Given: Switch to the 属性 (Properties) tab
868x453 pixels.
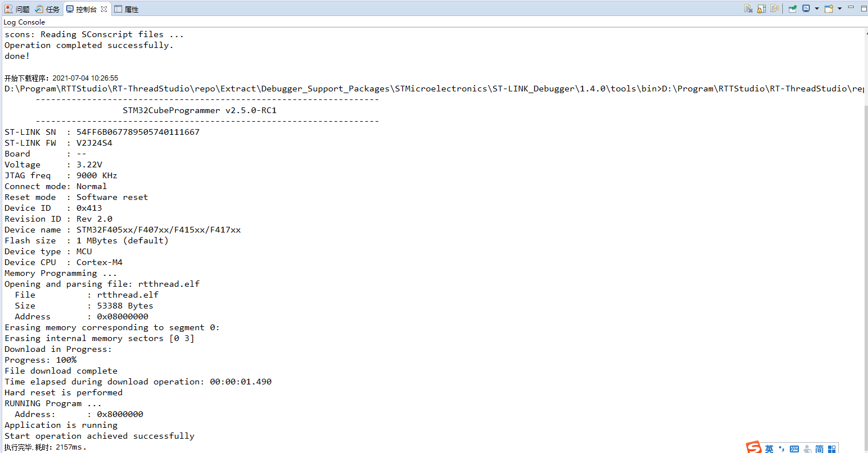Looking at the screenshot, I should 126,9.
